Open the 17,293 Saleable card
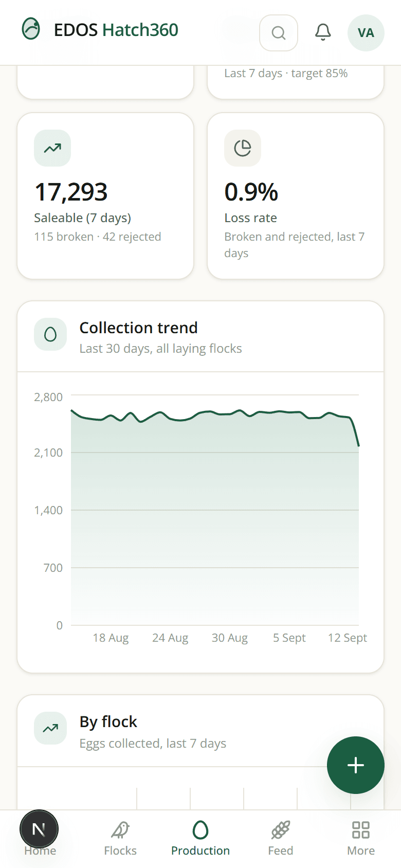 [105, 196]
